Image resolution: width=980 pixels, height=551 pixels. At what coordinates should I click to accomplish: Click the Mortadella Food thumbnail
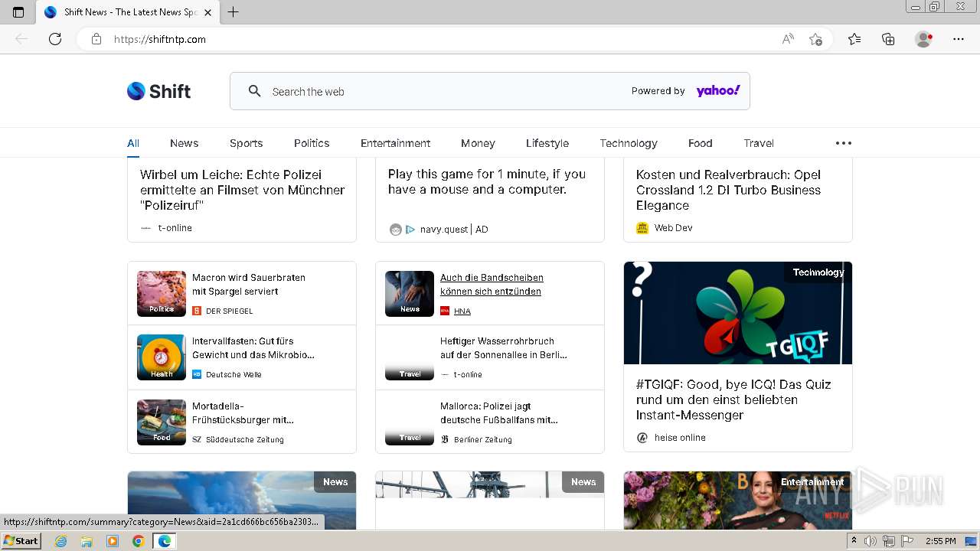coord(162,422)
